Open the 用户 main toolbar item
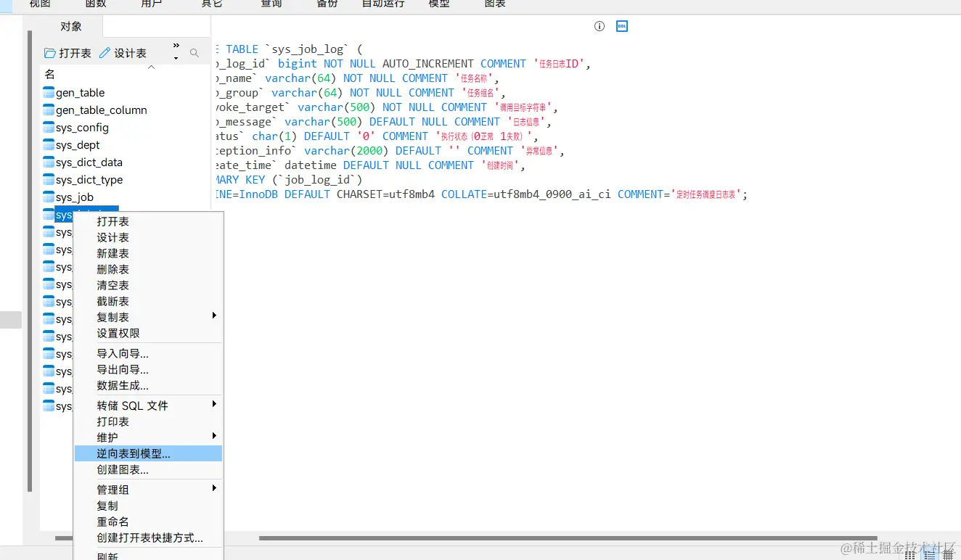961x560 pixels. click(x=152, y=4)
